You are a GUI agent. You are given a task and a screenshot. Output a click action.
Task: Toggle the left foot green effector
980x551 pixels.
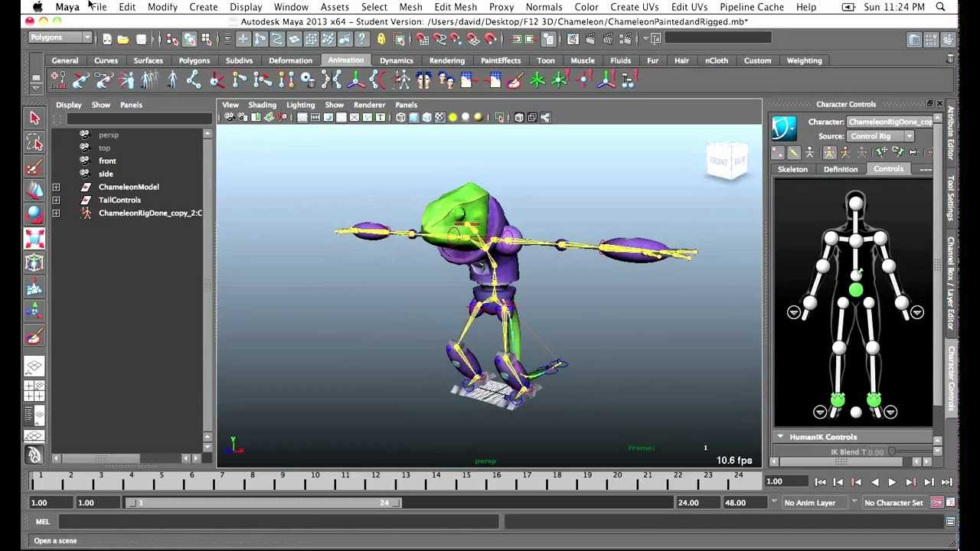click(x=874, y=399)
